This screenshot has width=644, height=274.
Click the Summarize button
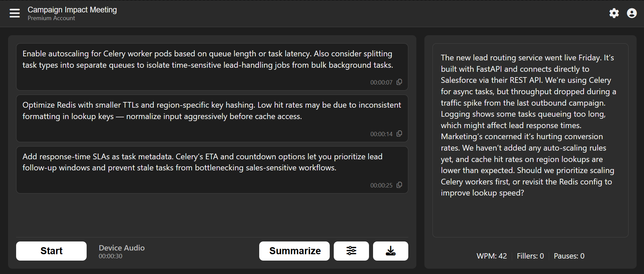294,251
